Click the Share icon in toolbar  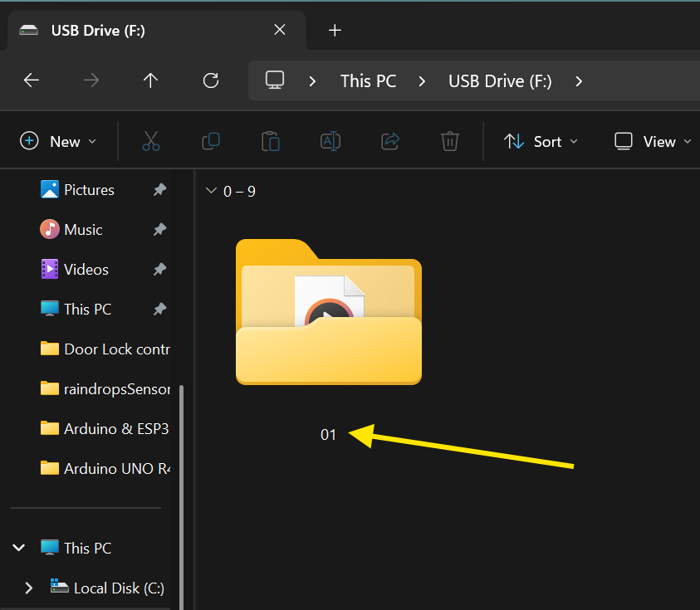pyautogui.click(x=390, y=141)
